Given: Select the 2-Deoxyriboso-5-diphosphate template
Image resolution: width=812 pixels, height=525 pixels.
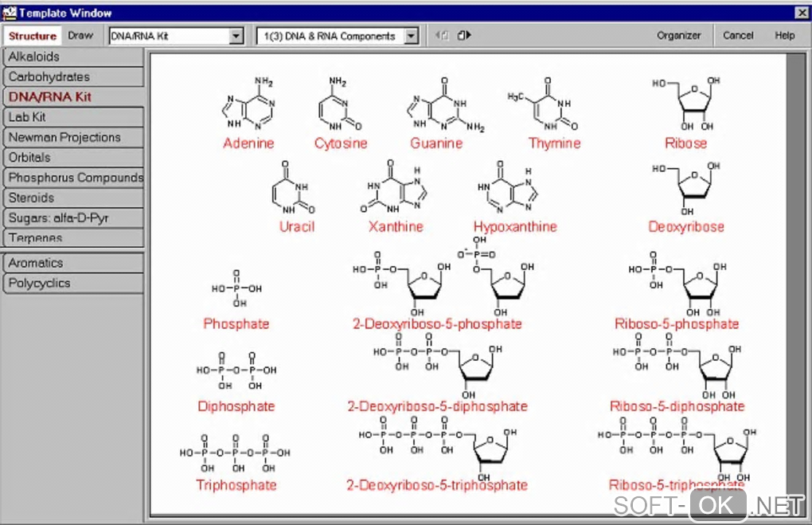Looking at the screenshot, I should [x=437, y=373].
